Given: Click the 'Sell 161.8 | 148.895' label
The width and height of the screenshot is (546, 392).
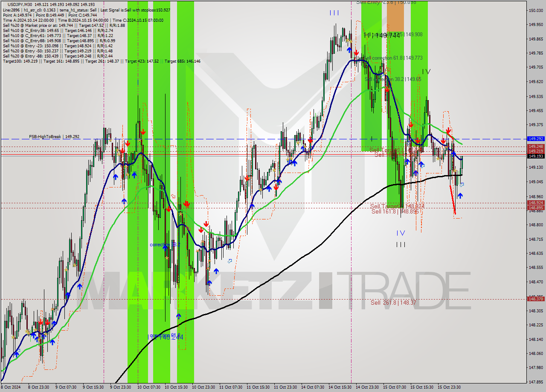Looking at the screenshot, I should point(395,211).
